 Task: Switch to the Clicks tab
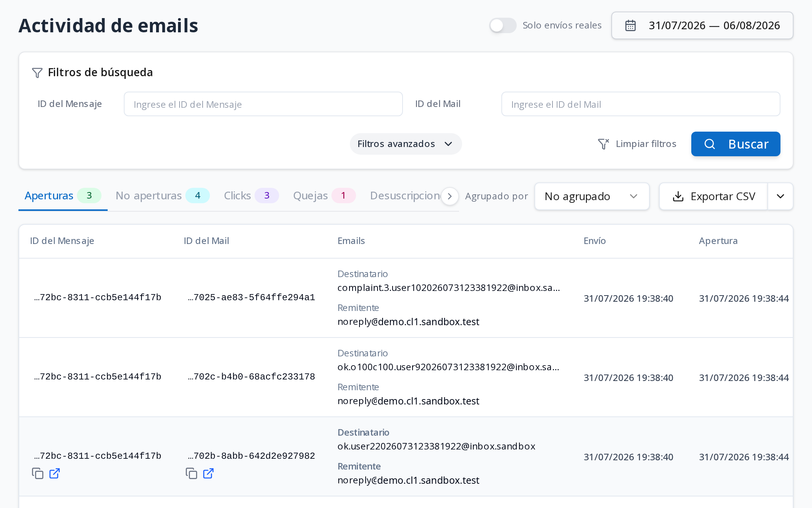[251, 196]
